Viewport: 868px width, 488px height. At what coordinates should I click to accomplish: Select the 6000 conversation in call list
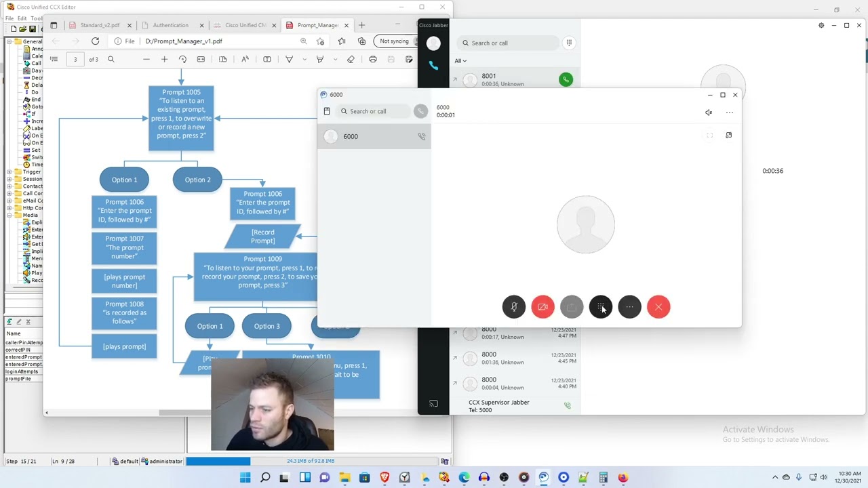pyautogui.click(x=374, y=136)
